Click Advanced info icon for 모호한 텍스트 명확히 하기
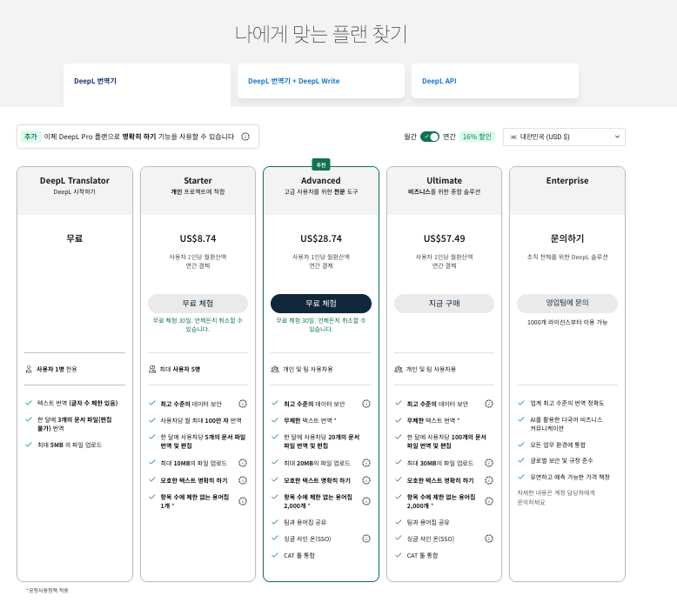Viewport: 677px width, 616px height. coord(366,480)
